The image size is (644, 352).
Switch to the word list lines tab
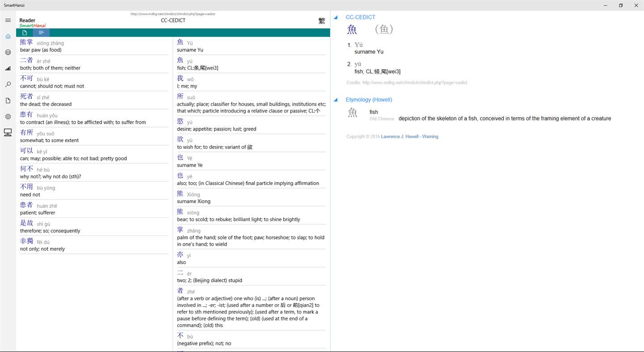[41, 33]
